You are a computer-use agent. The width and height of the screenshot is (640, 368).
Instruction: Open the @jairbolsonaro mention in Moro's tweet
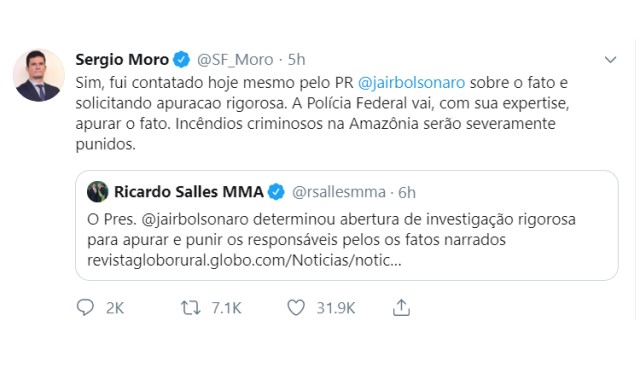point(411,83)
